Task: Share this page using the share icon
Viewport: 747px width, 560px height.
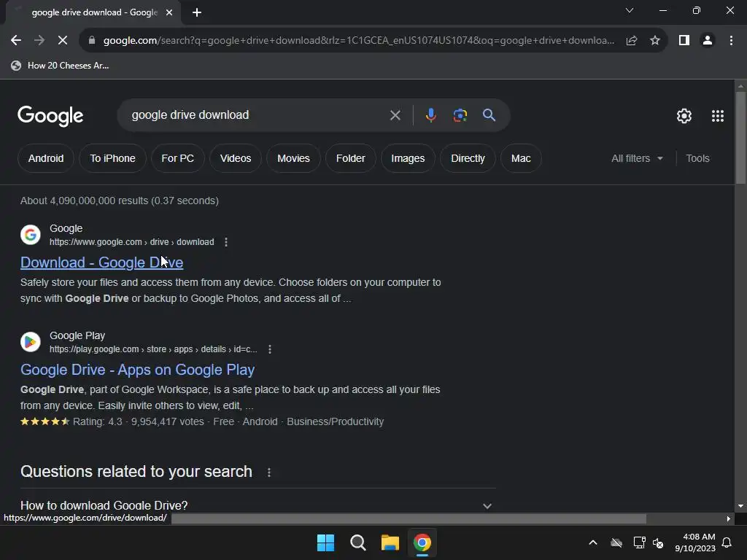Action: pyautogui.click(x=632, y=41)
